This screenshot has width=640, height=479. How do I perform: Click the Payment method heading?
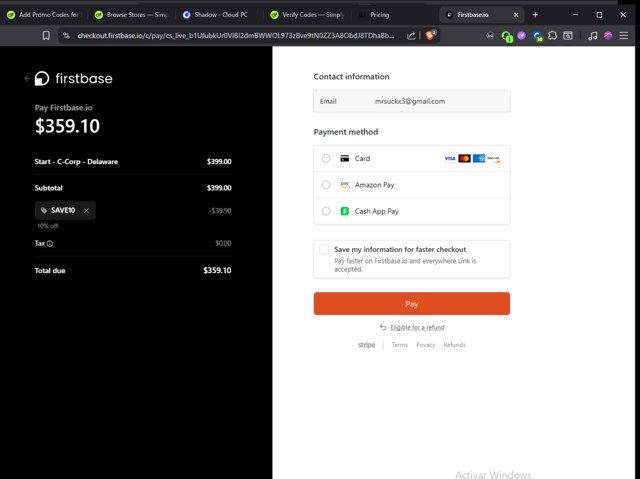click(346, 132)
